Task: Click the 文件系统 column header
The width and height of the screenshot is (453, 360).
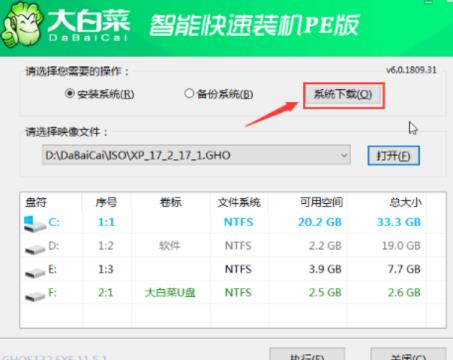Action: pyautogui.click(x=239, y=202)
